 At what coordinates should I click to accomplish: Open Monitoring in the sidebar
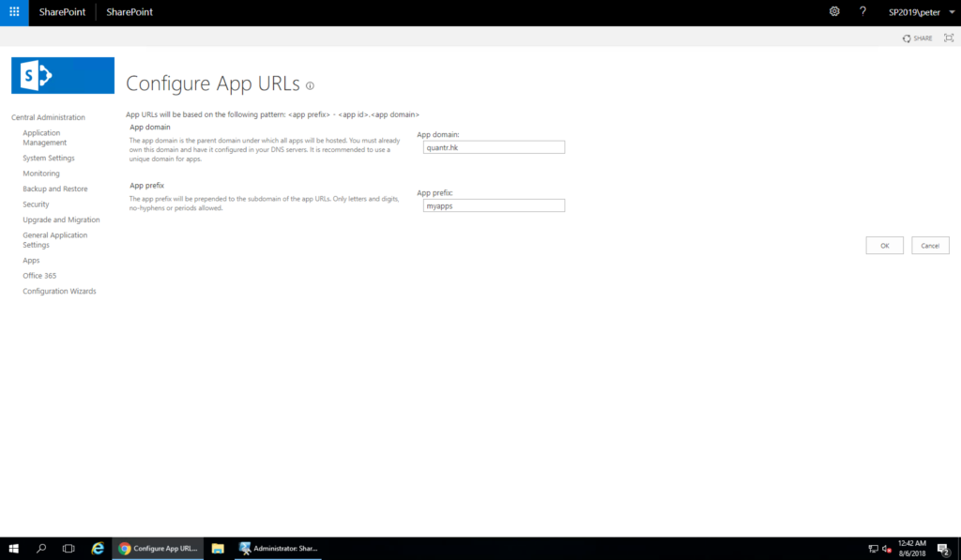pyautogui.click(x=41, y=174)
